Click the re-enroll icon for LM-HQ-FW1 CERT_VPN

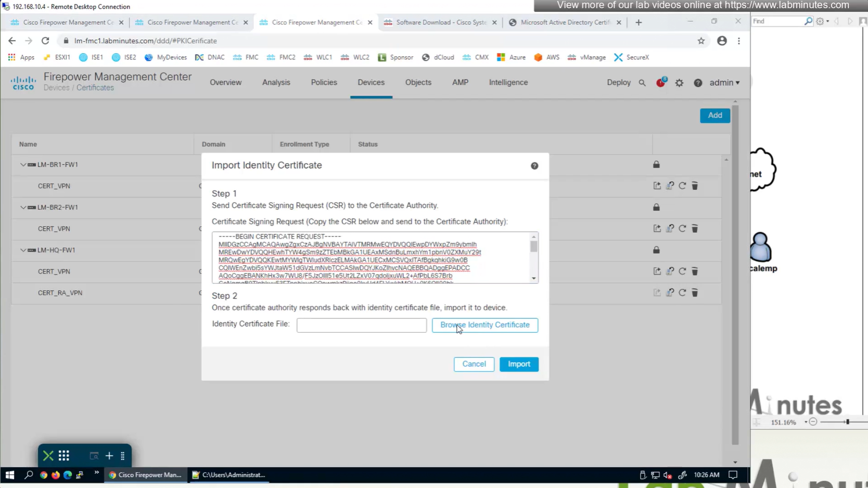click(x=670, y=271)
